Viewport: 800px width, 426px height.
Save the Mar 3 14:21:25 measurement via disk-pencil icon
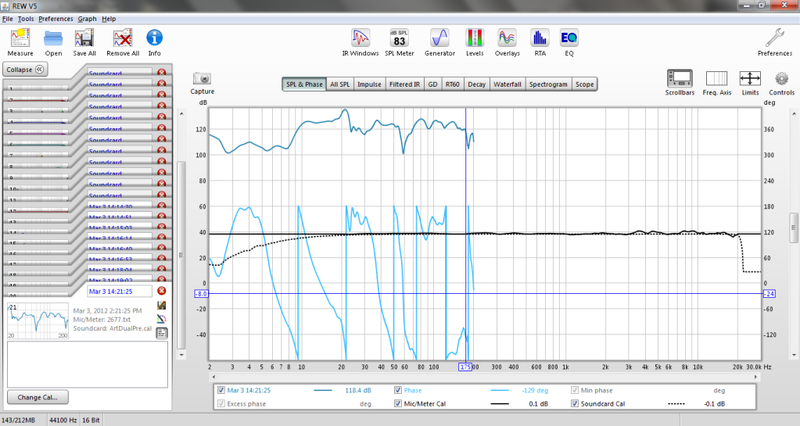(161, 305)
